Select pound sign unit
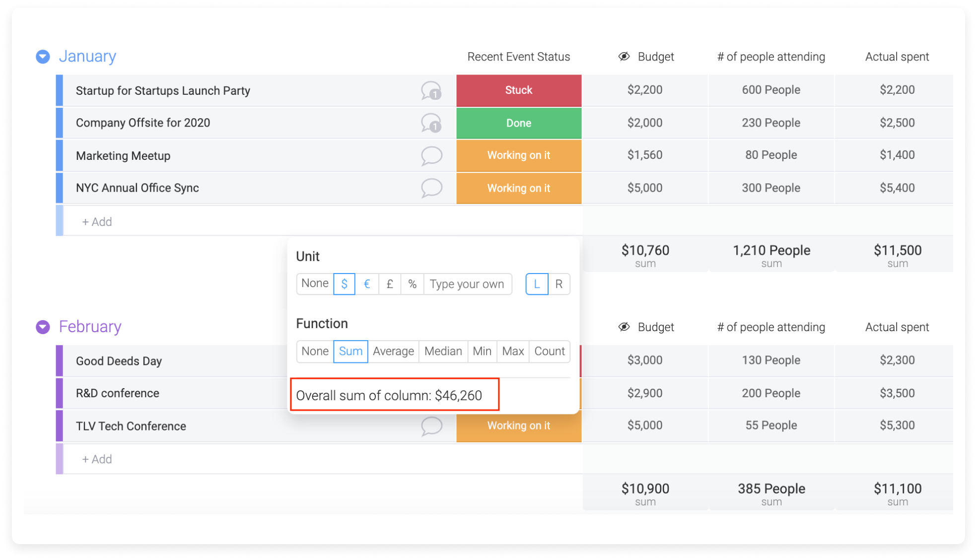This screenshot has width=977, height=560. pyautogui.click(x=390, y=284)
